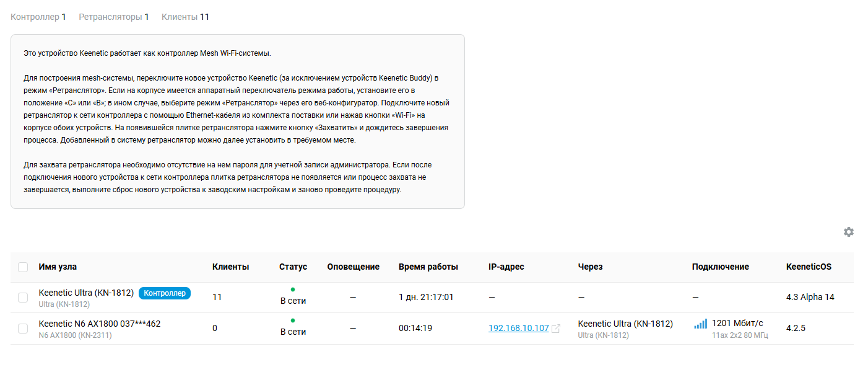Screen dimensions: 868x367
Task: Click Через column header
Action: [590, 267]
